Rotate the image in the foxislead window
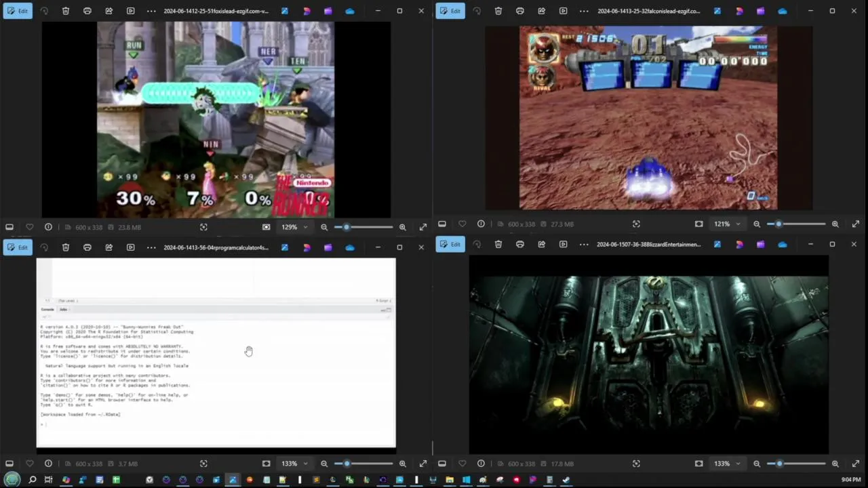Image resolution: width=868 pixels, height=488 pixels. tap(44, 11)
